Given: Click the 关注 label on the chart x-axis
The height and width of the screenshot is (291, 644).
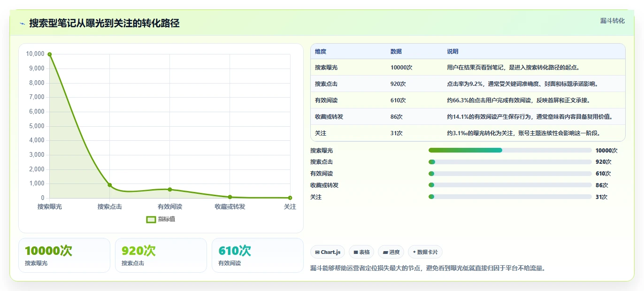Looking at the screenshot, I should (290, 207).
